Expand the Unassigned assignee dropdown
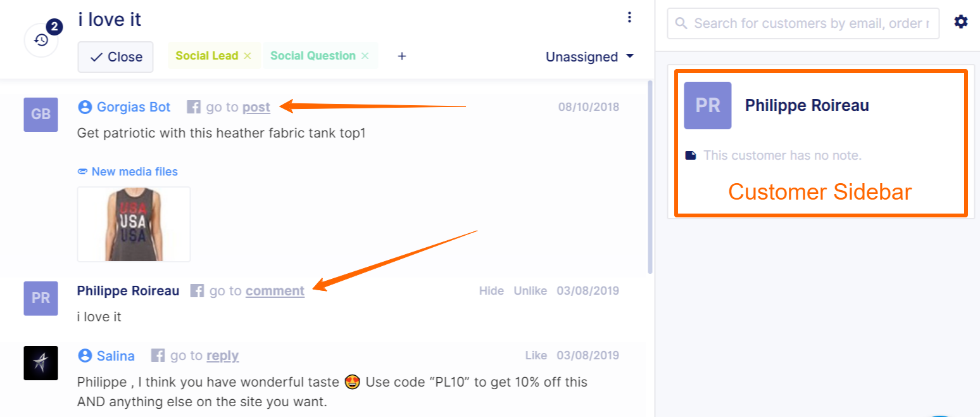Viewport: 980px width, 417px height. pos(590,57)
